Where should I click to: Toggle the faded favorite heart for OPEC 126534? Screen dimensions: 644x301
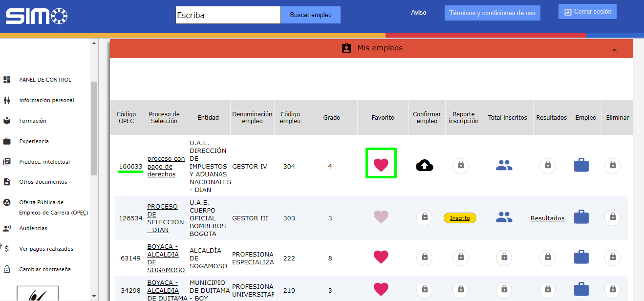[x=381, y=217]
